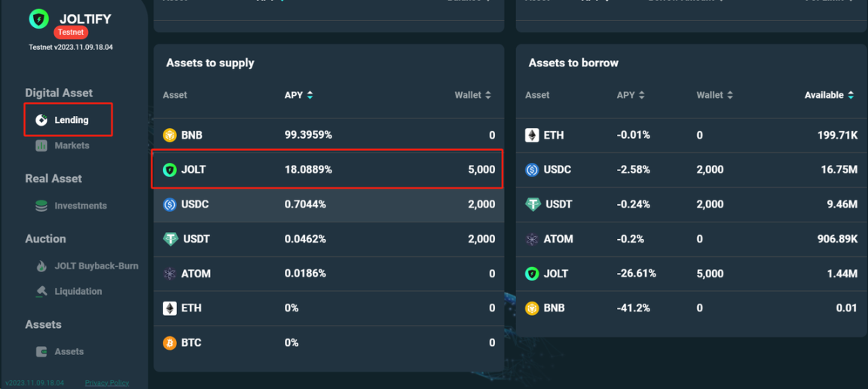This screenshot has height=389, width=868.
Task: Select JOLT in assets to borrow
Action: pos(691,274)
